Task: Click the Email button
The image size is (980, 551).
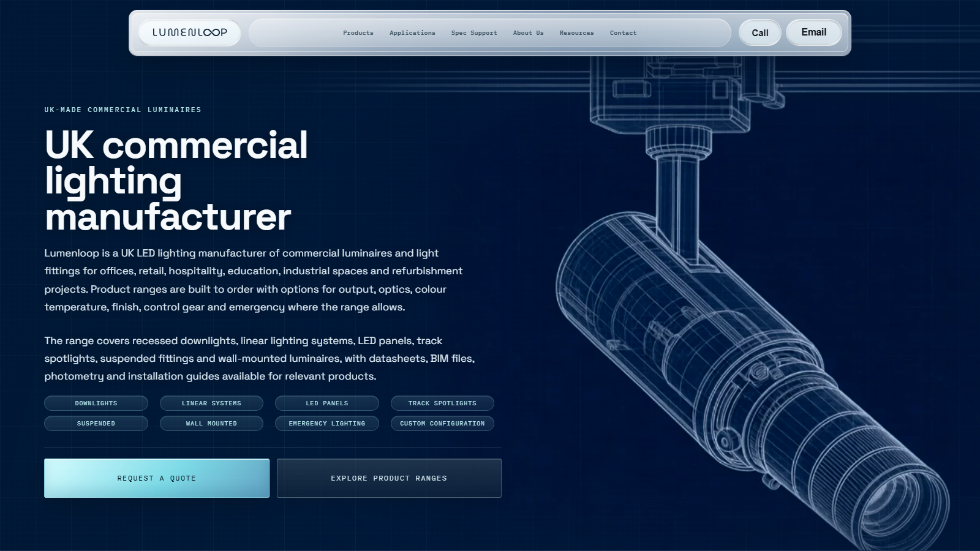Action: pyautogui.click(x=814, y=32)
